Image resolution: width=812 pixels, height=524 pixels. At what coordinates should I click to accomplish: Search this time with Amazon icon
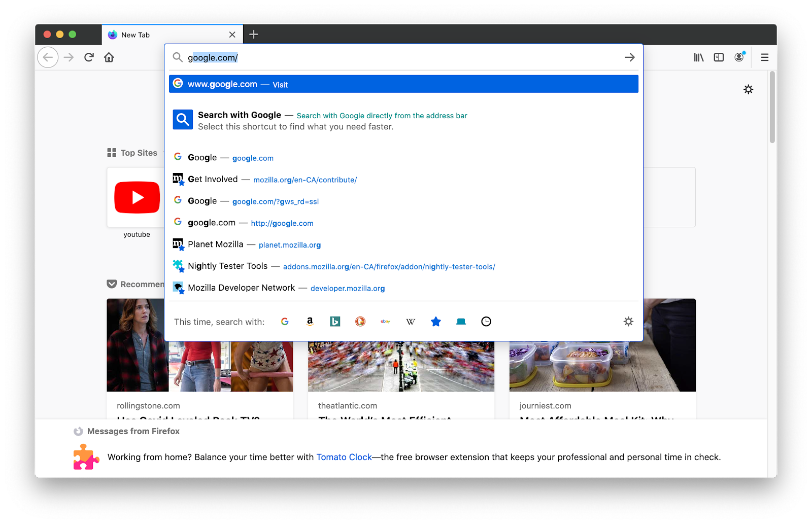[310, 322]
